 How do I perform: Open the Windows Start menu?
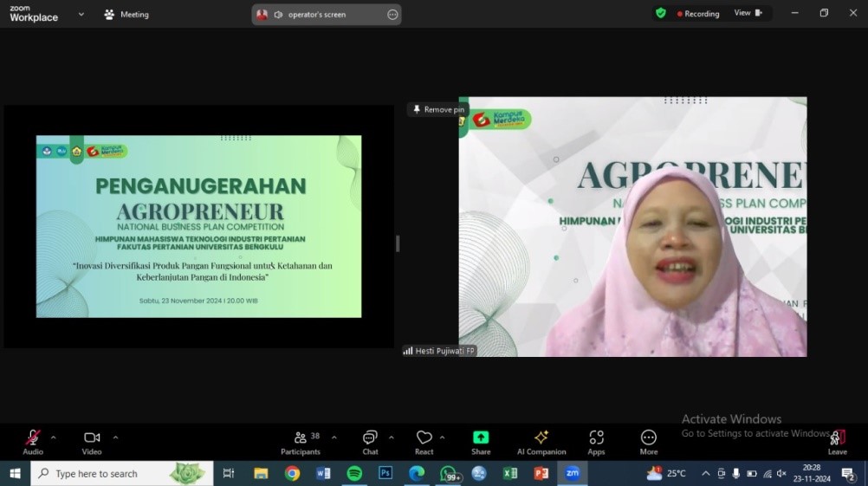(x=15, y=473)
